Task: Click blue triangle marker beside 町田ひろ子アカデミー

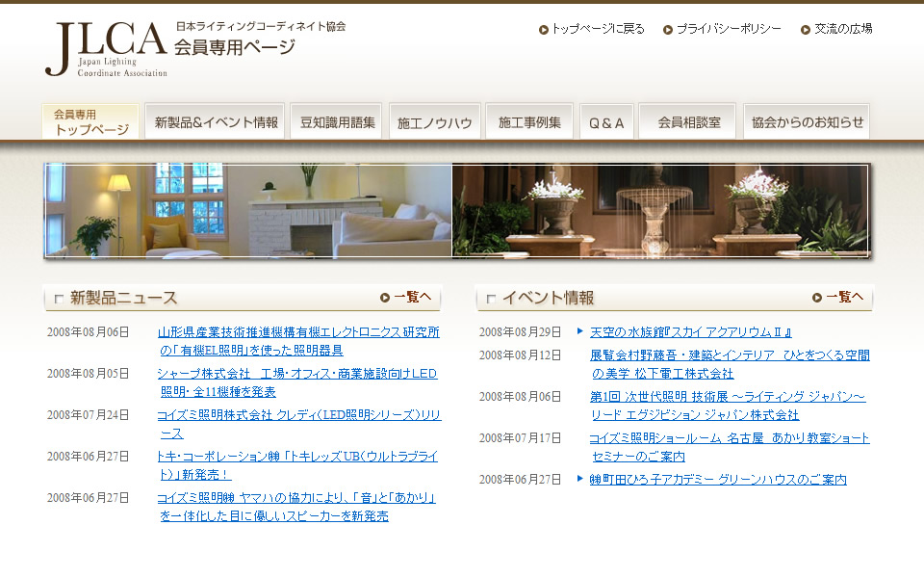Action: [579, 479]
